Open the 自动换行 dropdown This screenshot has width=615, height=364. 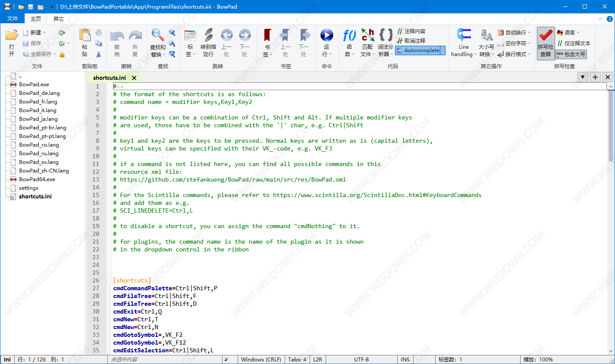[x=529, y=33]
